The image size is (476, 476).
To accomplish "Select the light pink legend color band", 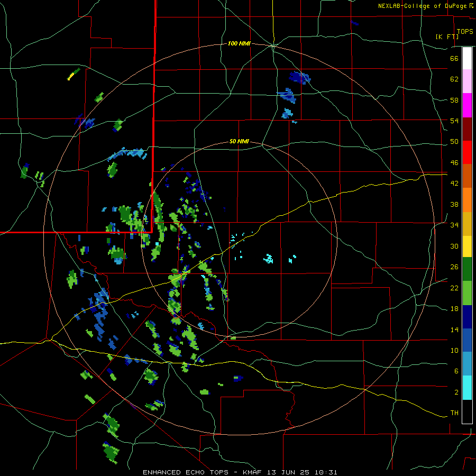I will tap(467, 81).
